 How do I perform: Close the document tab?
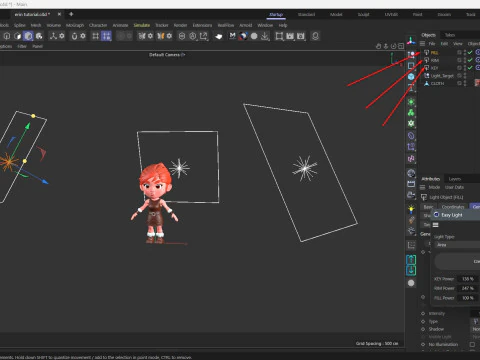pos(59,14)
